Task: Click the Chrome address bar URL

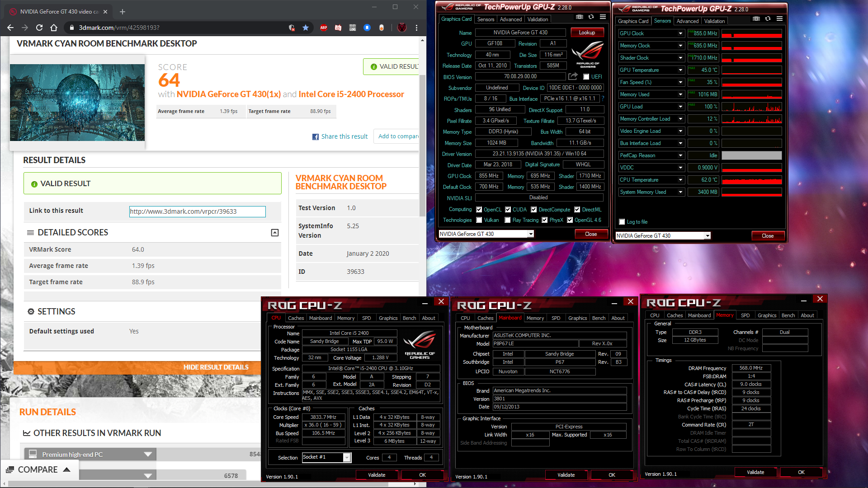Action: 119,28
